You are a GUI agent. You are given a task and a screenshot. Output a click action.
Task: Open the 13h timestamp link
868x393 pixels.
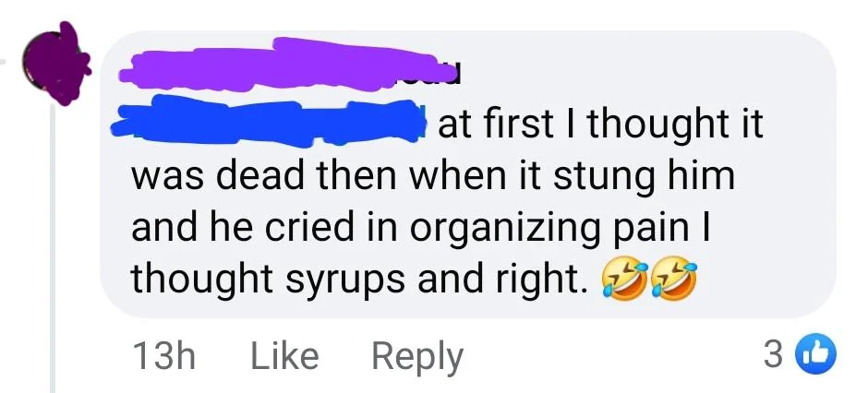click(164, 356)
